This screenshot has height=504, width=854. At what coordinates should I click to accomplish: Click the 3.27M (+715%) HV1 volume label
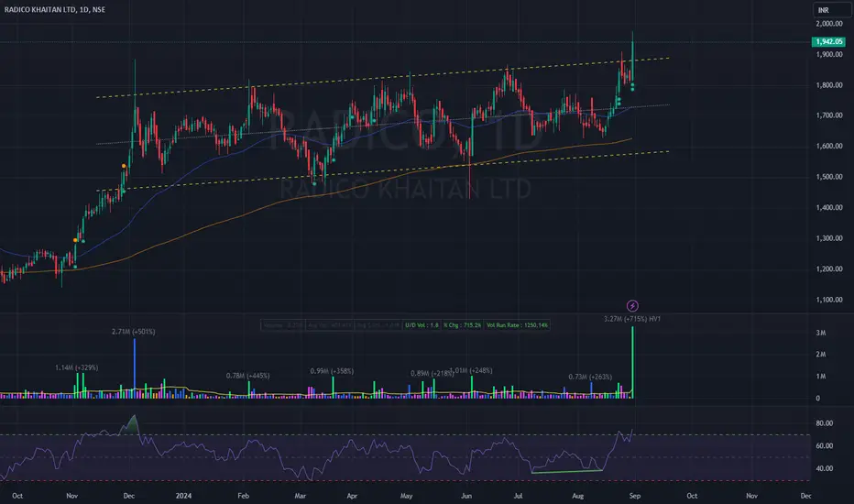(631, 319)
